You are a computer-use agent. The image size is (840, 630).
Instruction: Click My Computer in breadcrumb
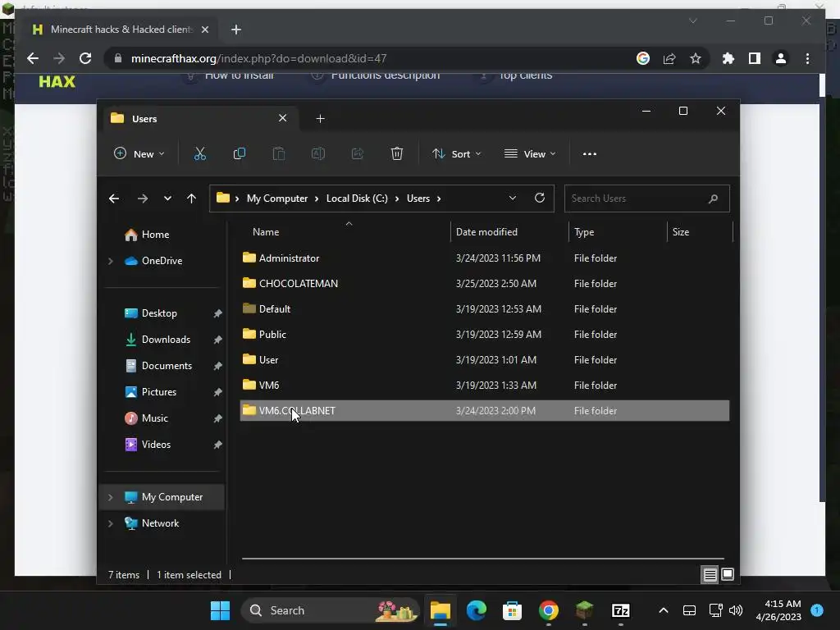pyautogui.click(x=277, y=199)
